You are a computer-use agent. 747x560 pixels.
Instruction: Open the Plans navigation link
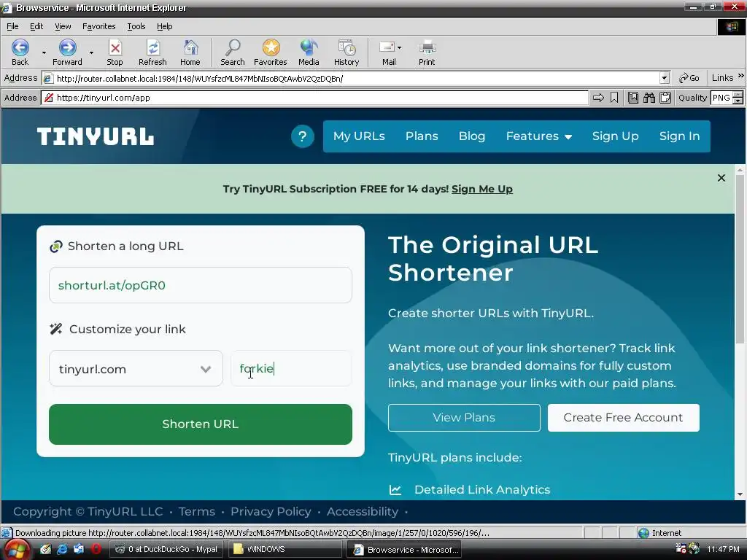[x=422, y=136]
